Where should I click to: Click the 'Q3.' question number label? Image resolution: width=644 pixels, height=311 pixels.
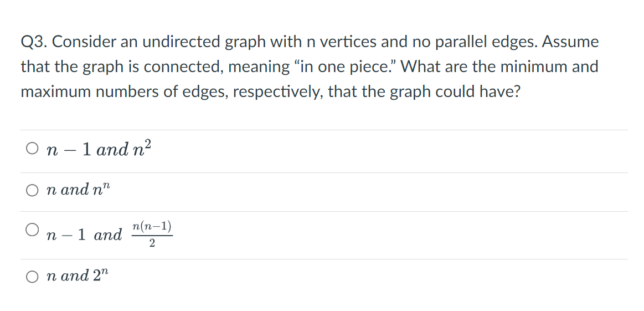pyautogui.click(x=34, y=42)
